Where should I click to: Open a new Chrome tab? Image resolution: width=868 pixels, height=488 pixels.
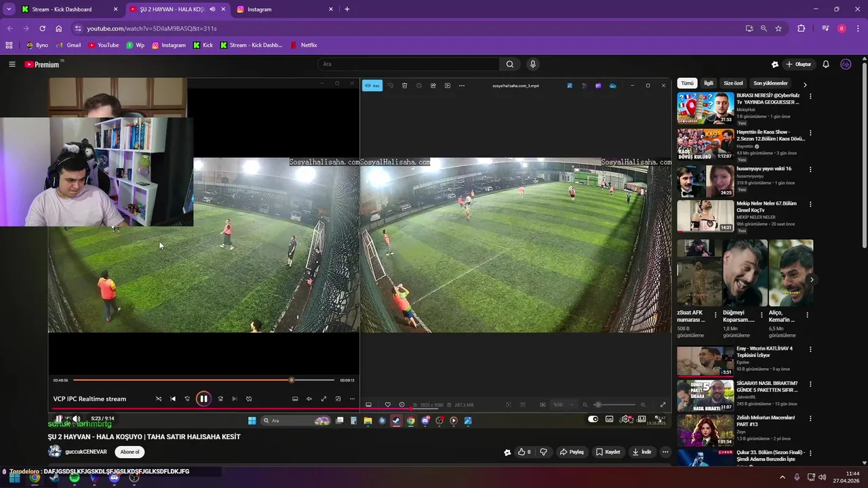tap(347, 9)
